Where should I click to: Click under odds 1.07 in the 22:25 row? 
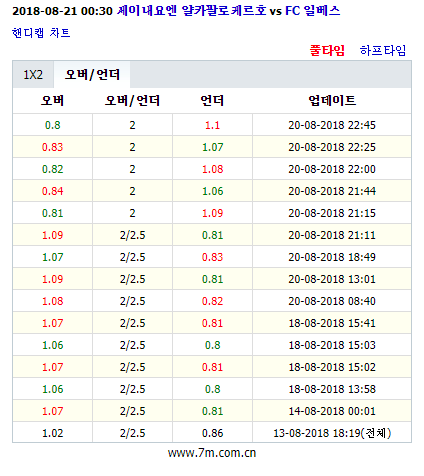(212, 147)
